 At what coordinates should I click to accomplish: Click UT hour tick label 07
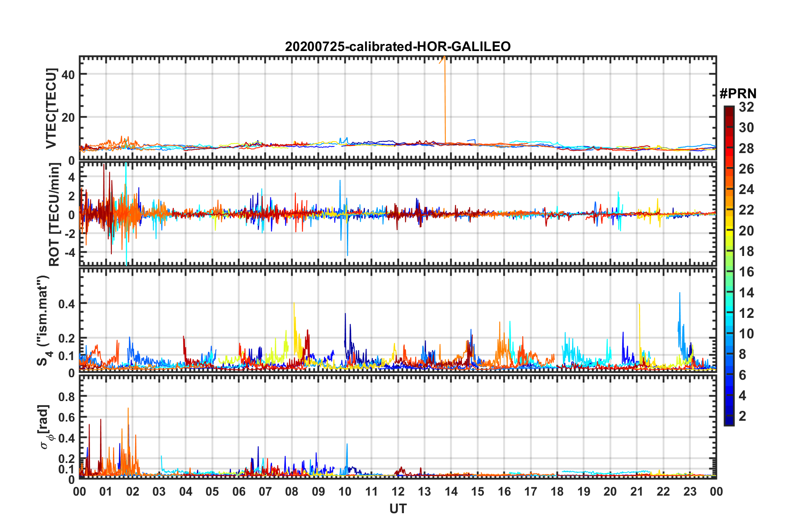click(x=265, y=491)
